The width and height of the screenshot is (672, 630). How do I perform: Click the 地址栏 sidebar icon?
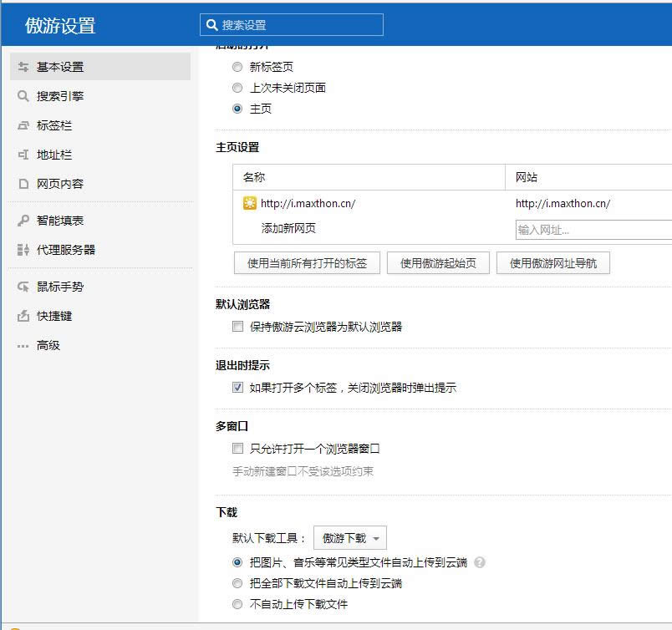pos(23,155)
